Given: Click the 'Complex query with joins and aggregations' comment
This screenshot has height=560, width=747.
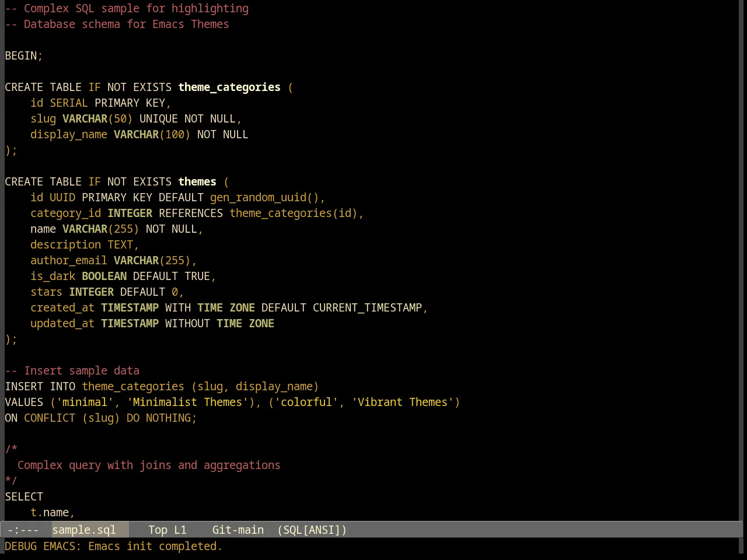Looking at the screenshot, I should point(149,465).
